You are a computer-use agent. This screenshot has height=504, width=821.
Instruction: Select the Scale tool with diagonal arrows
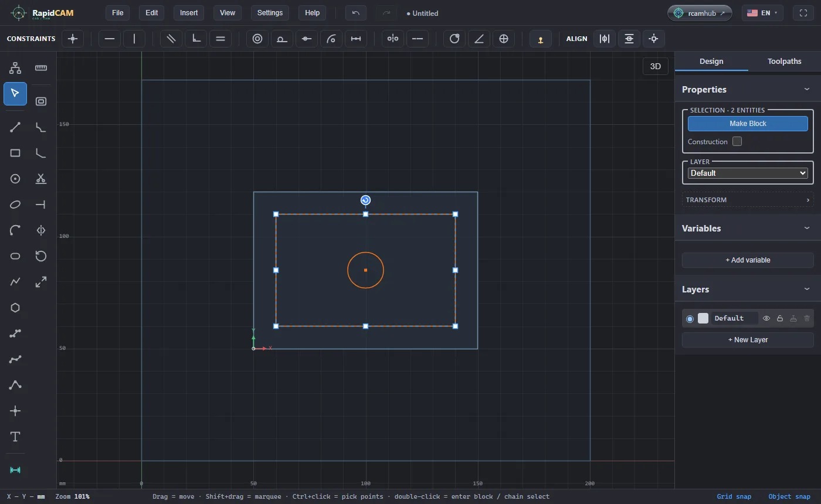(41, 282)
